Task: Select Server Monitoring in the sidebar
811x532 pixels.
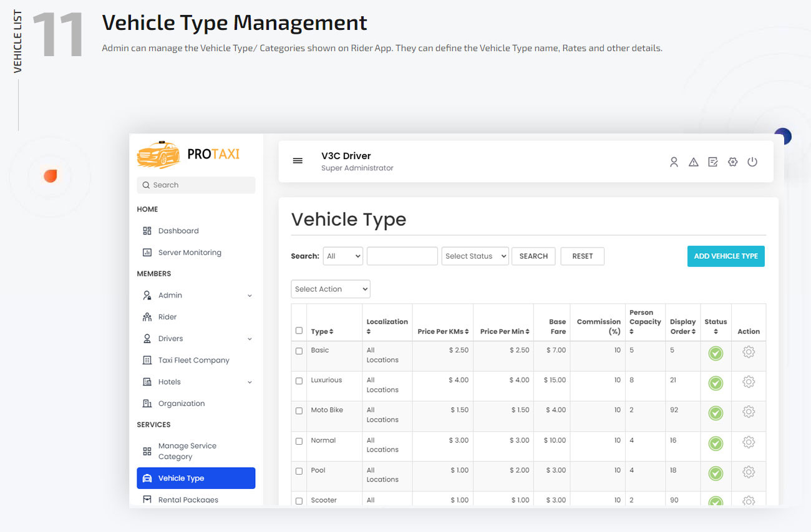Action: [x=188, y=252]
